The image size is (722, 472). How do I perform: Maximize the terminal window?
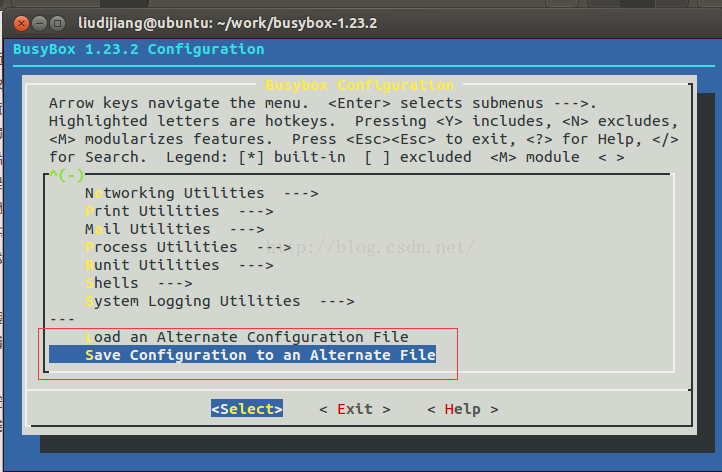pos(58,23)
